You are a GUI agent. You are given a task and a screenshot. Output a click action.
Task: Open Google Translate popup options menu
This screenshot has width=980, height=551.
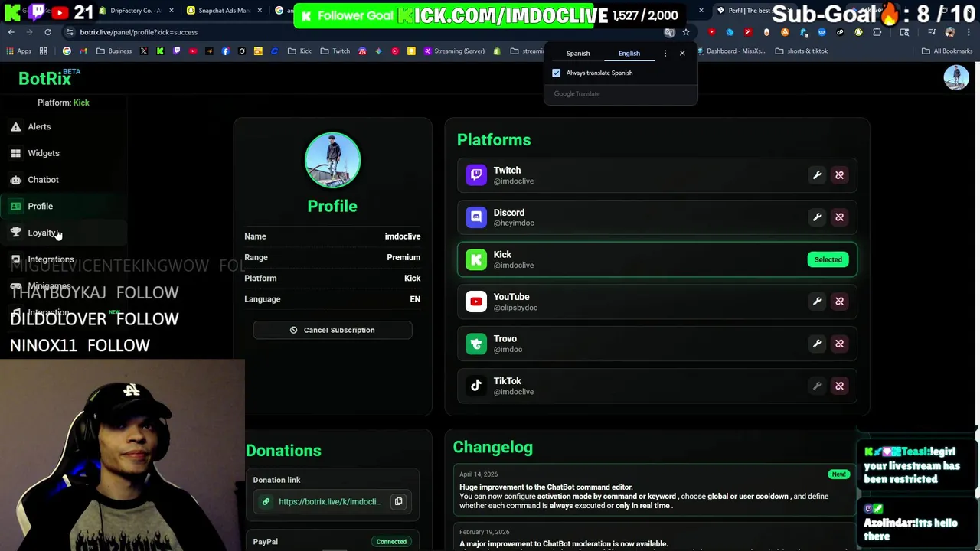pyautogui.click(x=665, y=53)
